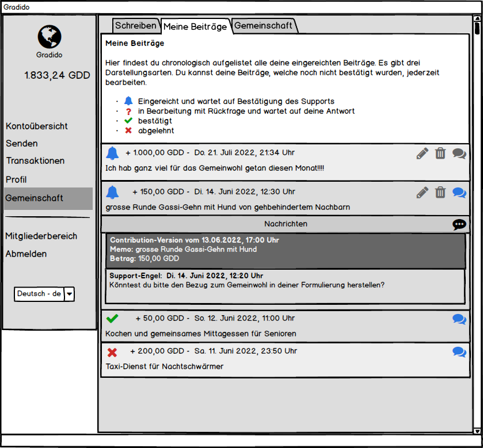Go to Kontoübersicht in the sidebar
Screen dimensions: 483x448
[x=37, y=126]
